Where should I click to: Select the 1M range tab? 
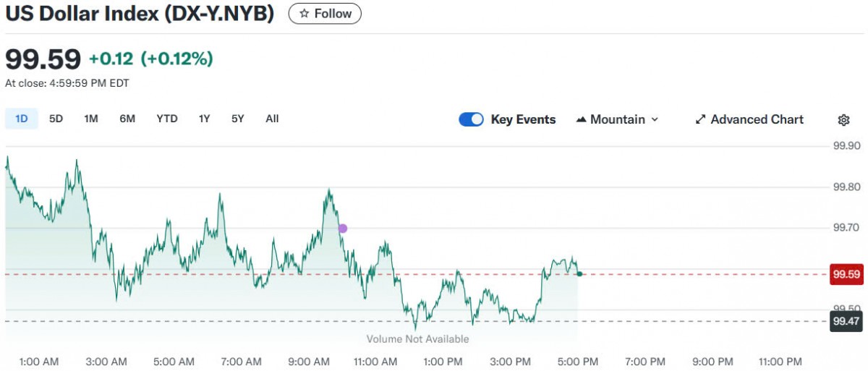click(90, 119)
